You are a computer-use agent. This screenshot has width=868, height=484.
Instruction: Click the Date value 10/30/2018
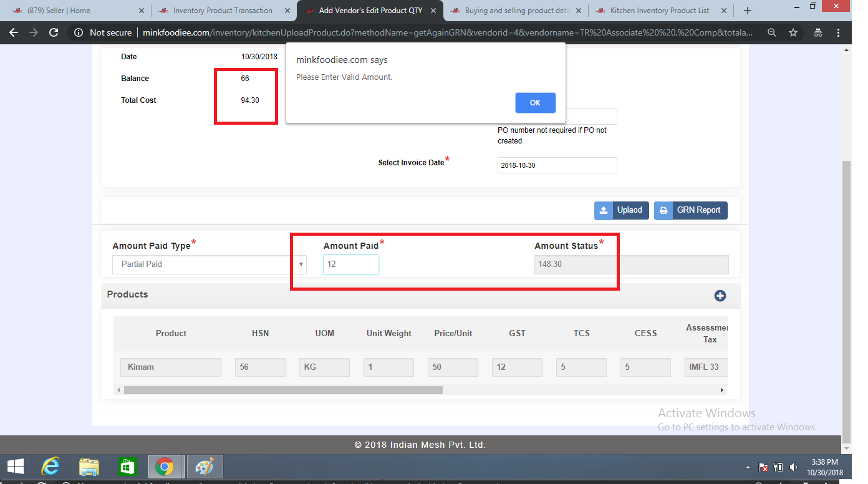(x=259, y=57)
